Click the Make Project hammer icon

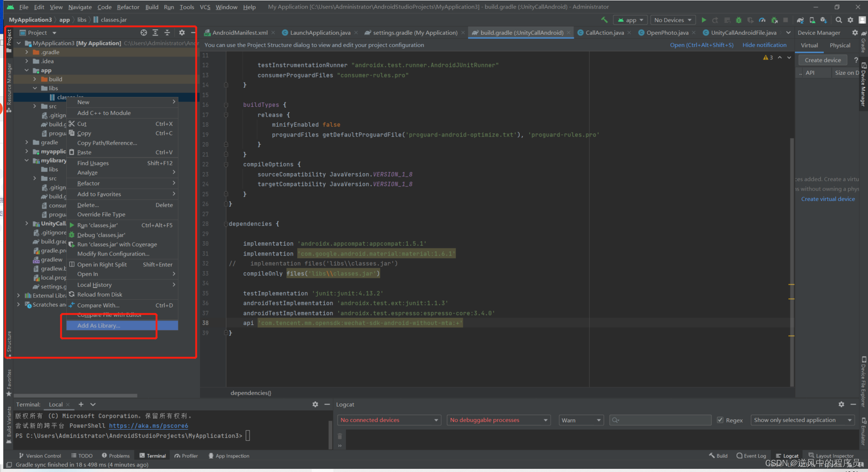point(604,20)
